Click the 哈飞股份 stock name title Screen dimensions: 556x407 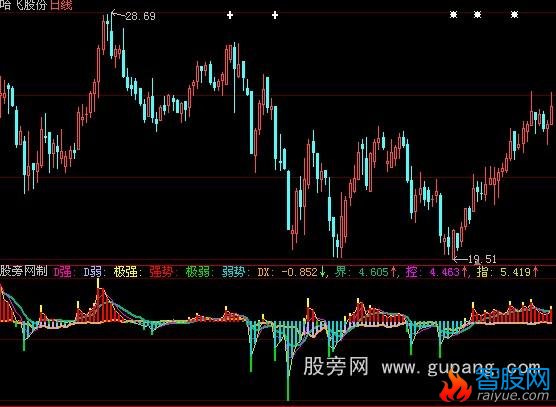(23, 5)
